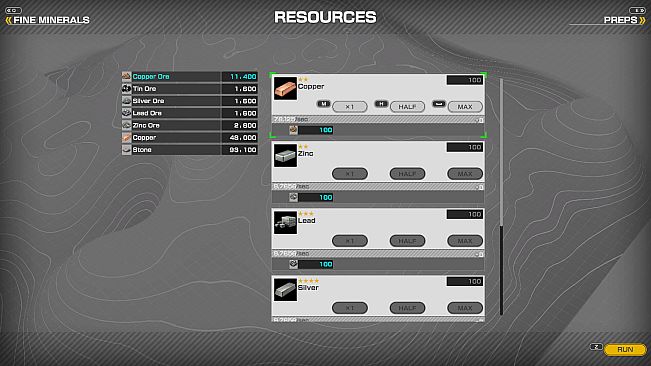Click the RESOURCES screen title
The image size is (651, 366).
(325, 17)
